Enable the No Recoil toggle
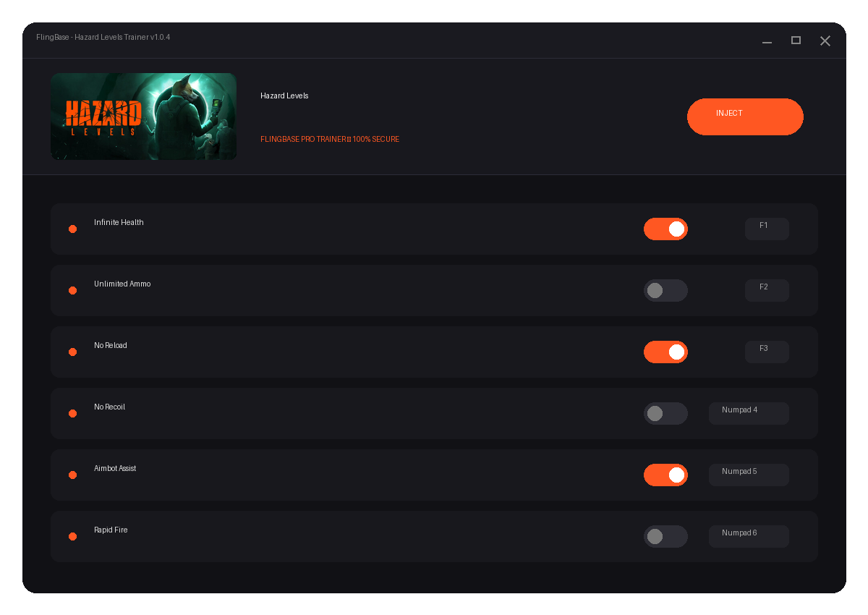 click(x=665, y=413)
